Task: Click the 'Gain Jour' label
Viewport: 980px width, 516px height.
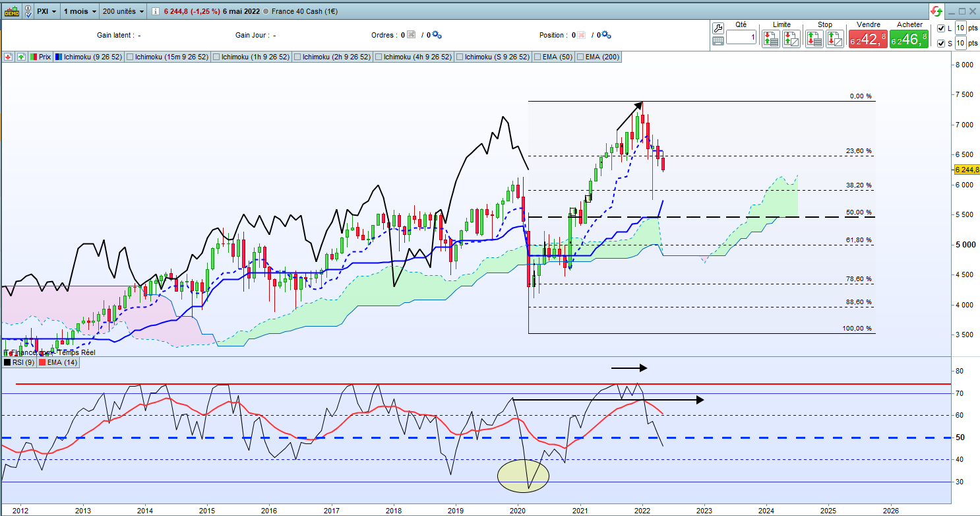Action: (251, 35)
